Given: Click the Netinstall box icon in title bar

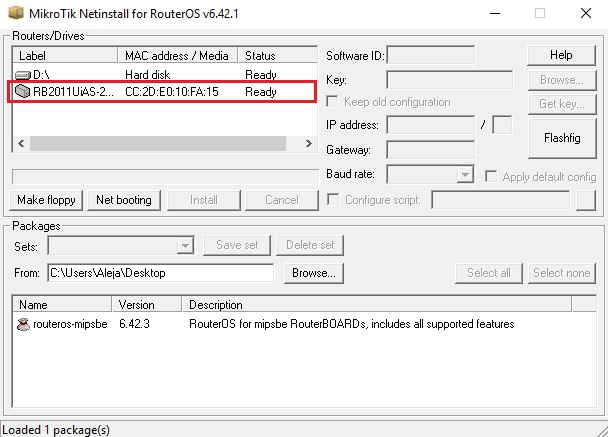Looking at the screenshot, I should click(x=16, y=13).
